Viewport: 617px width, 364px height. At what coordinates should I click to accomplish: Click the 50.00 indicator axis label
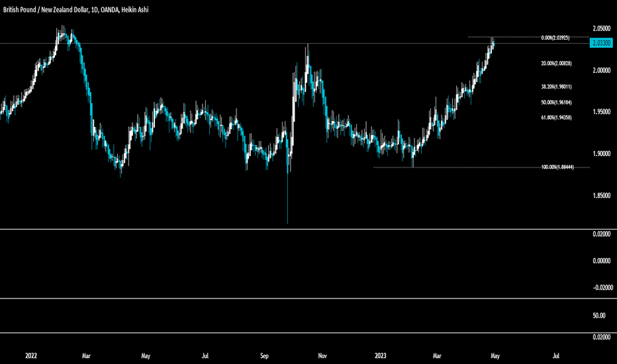click(599, 316)
